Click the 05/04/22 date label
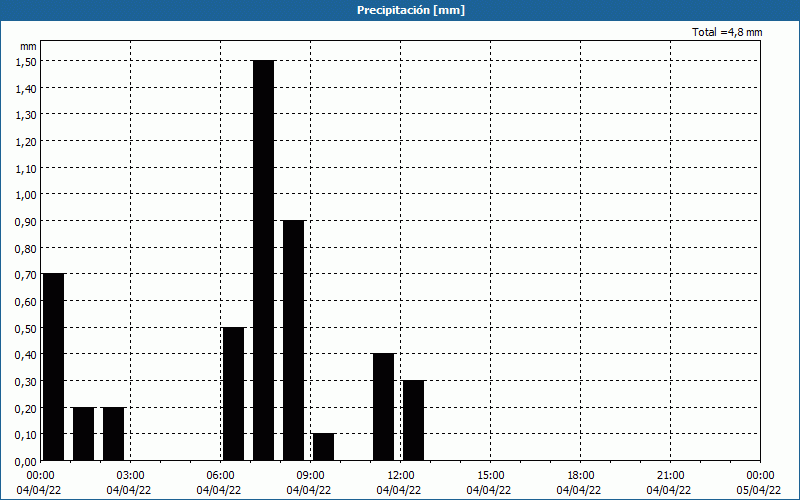Viewport: 800px width, 500px height. tap(759, 490)
